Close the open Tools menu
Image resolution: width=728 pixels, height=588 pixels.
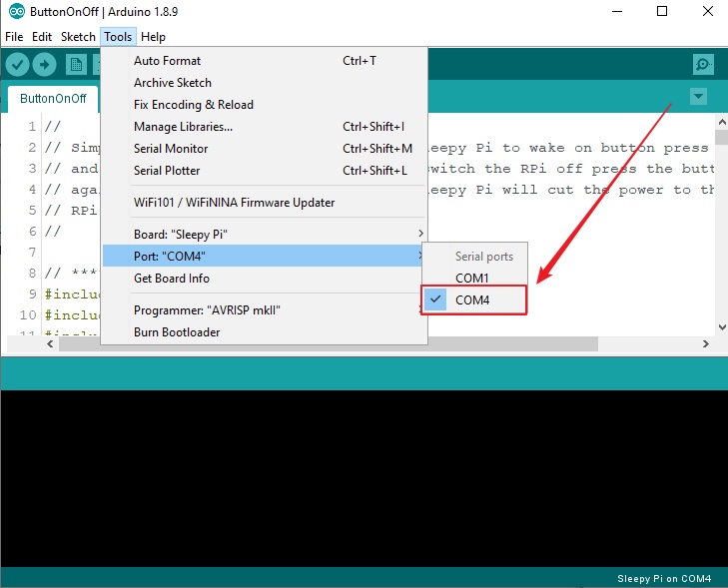[x=118, y=37]
